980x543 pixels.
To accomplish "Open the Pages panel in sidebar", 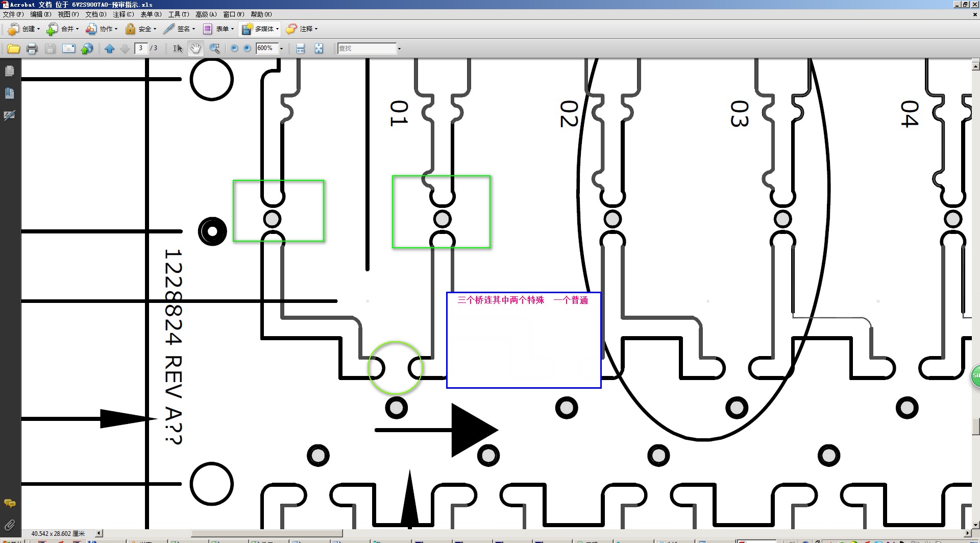I will 9,71.
